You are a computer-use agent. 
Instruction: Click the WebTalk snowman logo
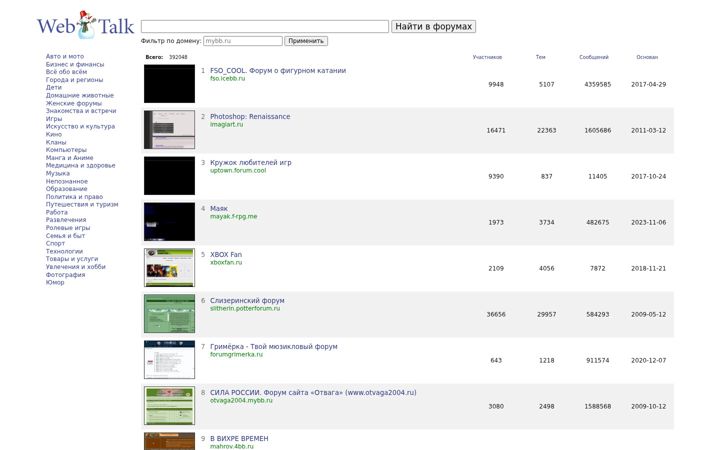[85, 25]
